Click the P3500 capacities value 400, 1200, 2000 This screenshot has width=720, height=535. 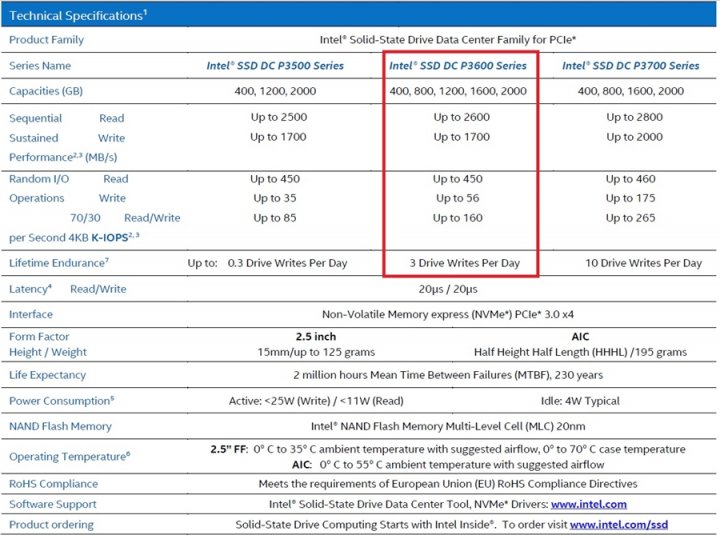point(275,91)
